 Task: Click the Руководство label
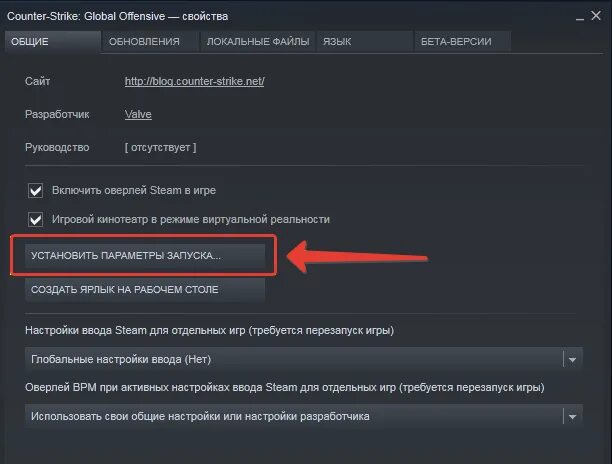pos(57,148)
